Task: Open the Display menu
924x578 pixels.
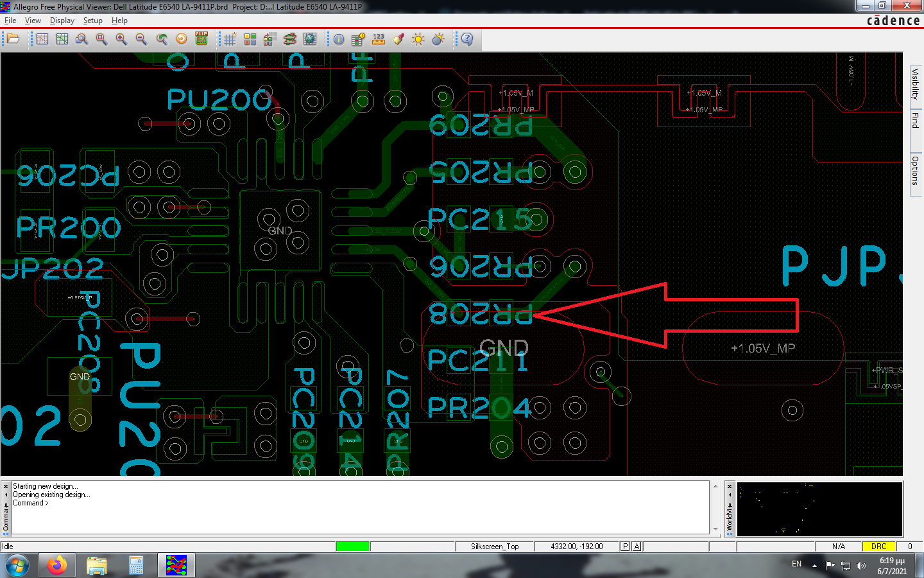Action: (x=62, y=21)
